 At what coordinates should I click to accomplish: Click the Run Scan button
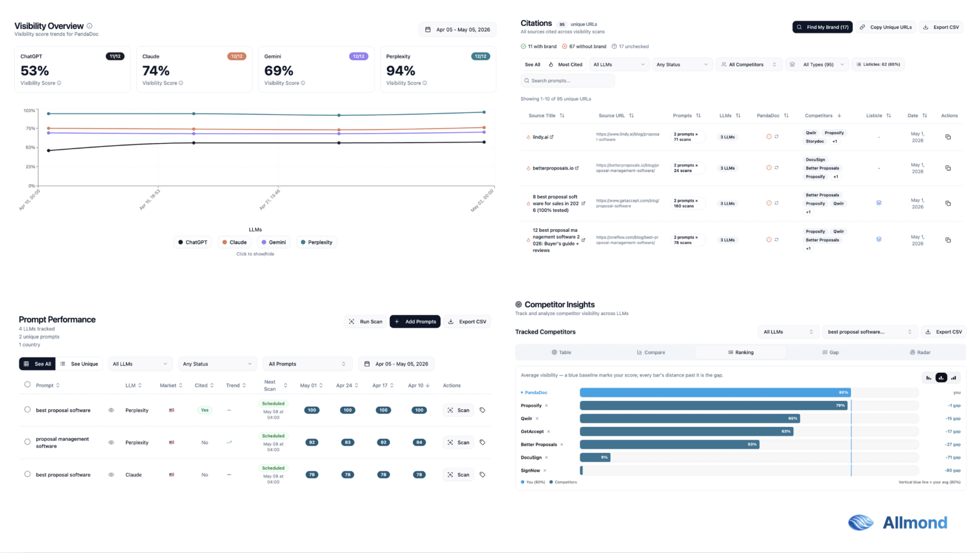pyautogui.click(x=365, y=322)
